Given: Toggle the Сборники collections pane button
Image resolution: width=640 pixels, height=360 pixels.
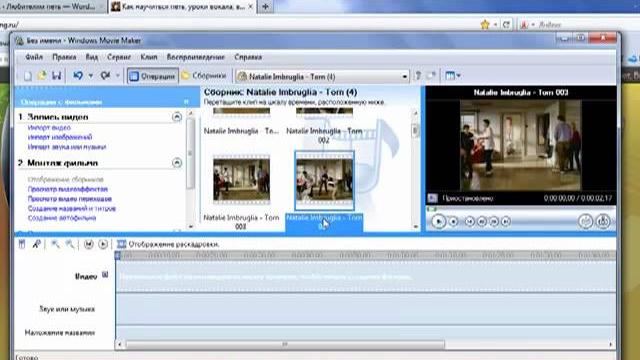Looking at the screenshot, I should click(x=204, y=76).
